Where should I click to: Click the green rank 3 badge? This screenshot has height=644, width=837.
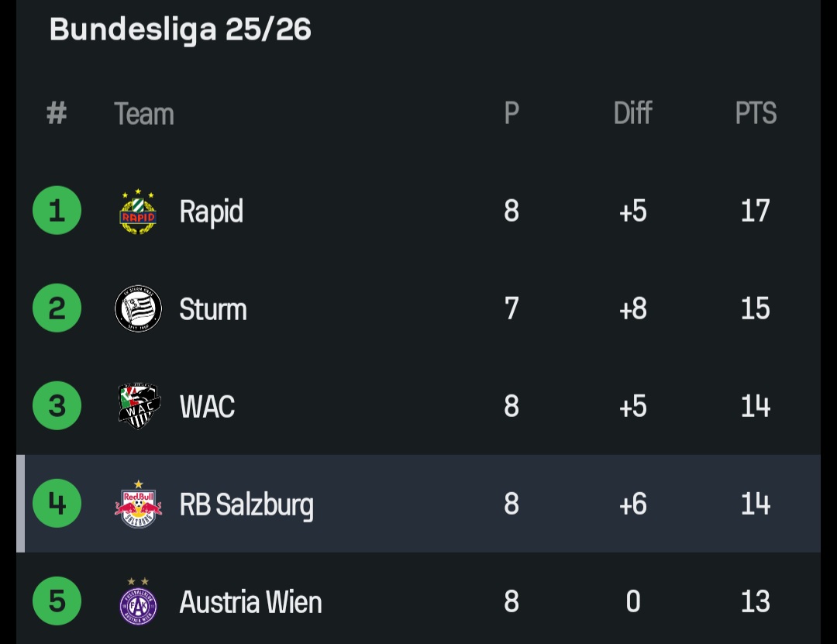[57, 406]
